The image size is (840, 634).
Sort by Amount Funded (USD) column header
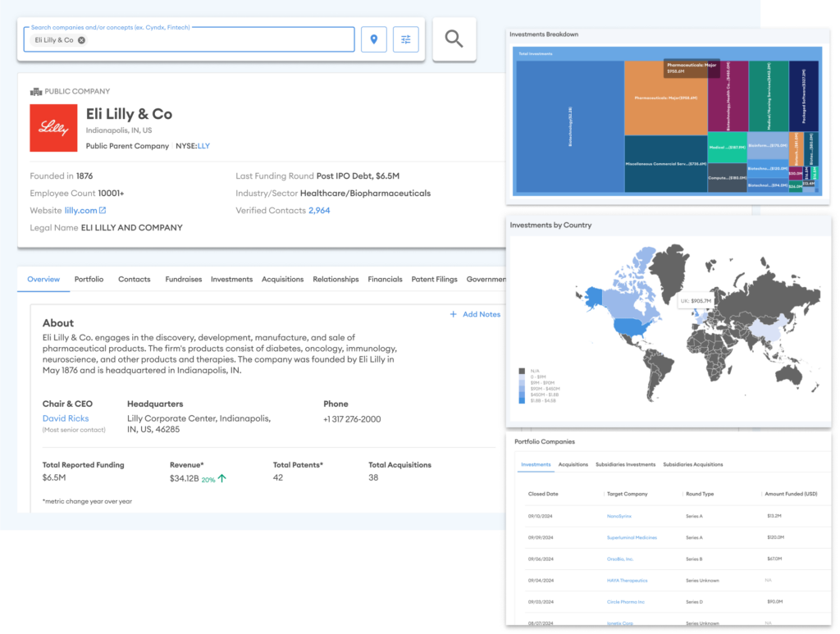[791, 494]
